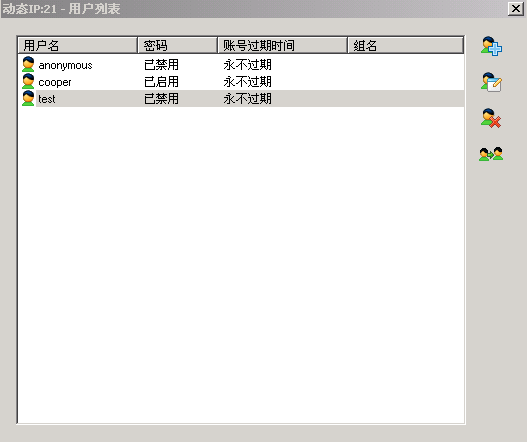Select the anonymous username row
The width and height of the screenshot is (527, 442).
tap(241, 65)
